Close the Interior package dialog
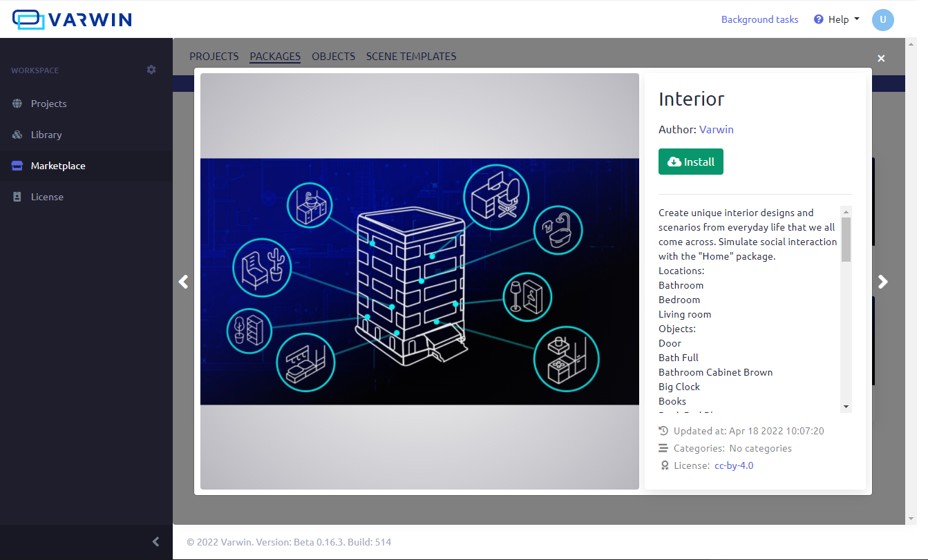The image size is (928, 560). click(881, 59)
